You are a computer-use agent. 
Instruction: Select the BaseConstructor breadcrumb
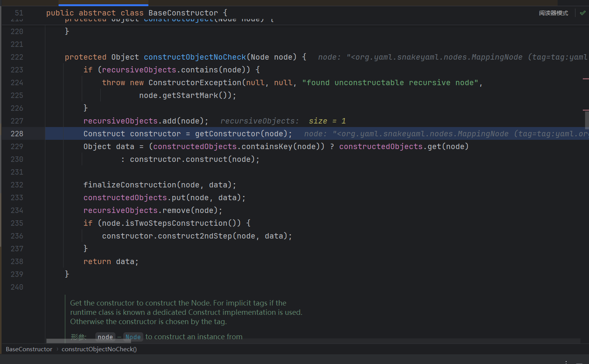pyautogui.click(x=29, y=349)
